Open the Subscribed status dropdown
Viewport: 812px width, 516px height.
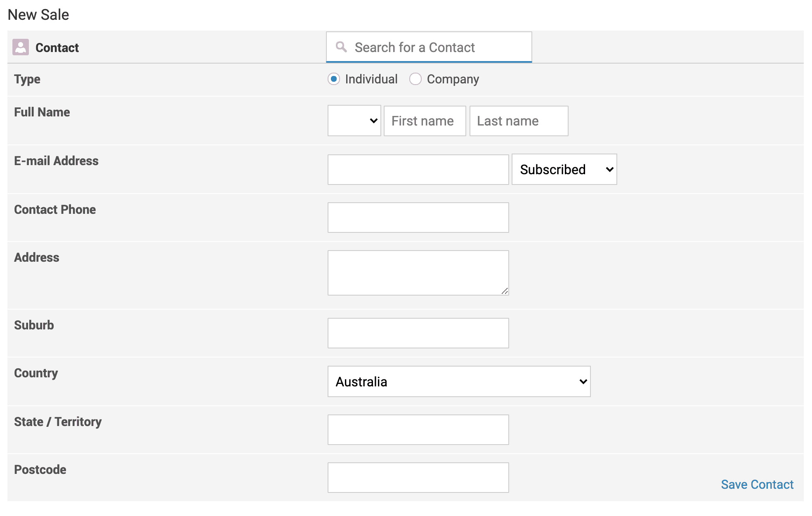[x=564, y=169]
